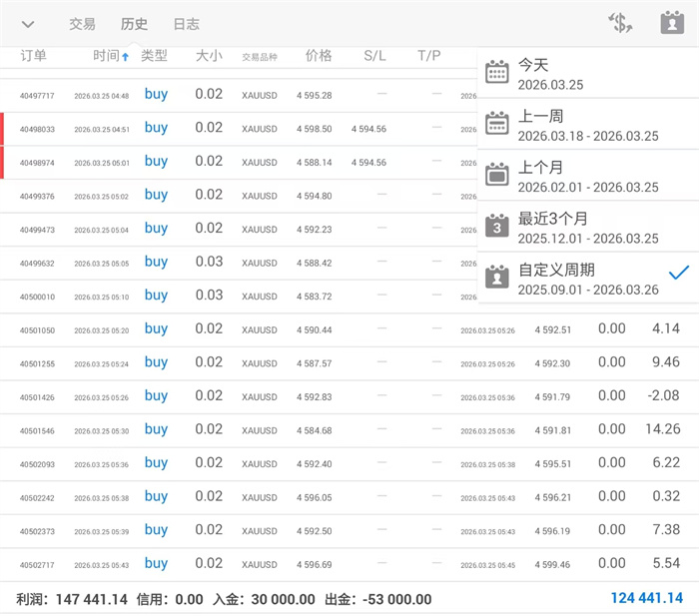Click the 自定义周期 calendar icon
The width and height of the screenshot is (699, 616).
tap(497, 277)
